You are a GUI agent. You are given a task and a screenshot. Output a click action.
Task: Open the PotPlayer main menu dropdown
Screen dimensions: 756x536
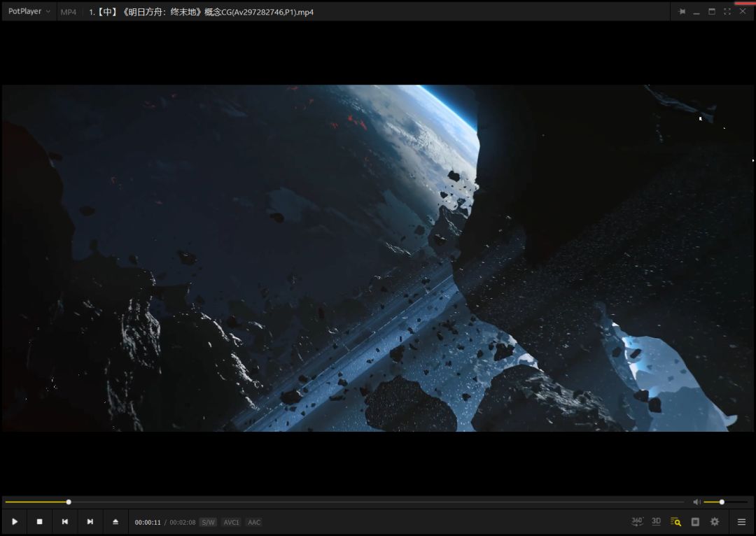tap(29, 11)
